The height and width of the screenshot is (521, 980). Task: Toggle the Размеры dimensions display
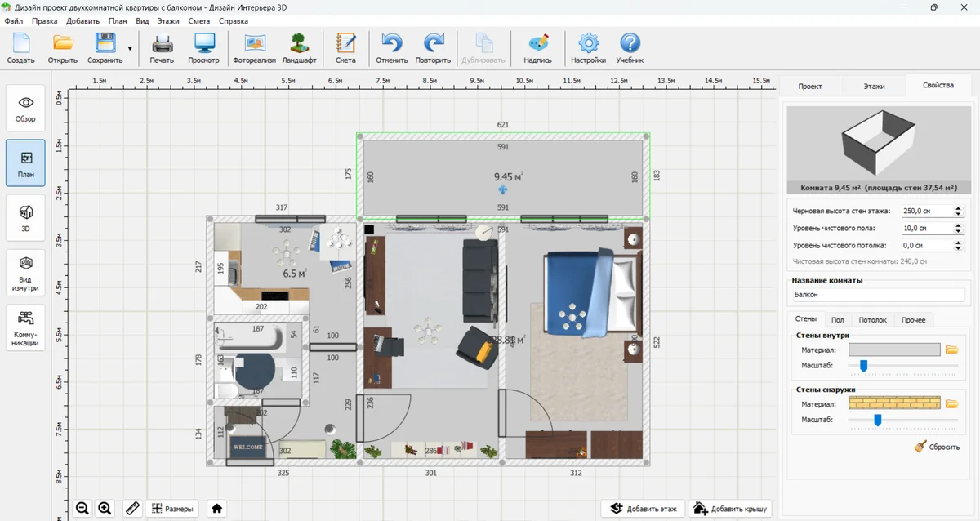coord(172,508)
